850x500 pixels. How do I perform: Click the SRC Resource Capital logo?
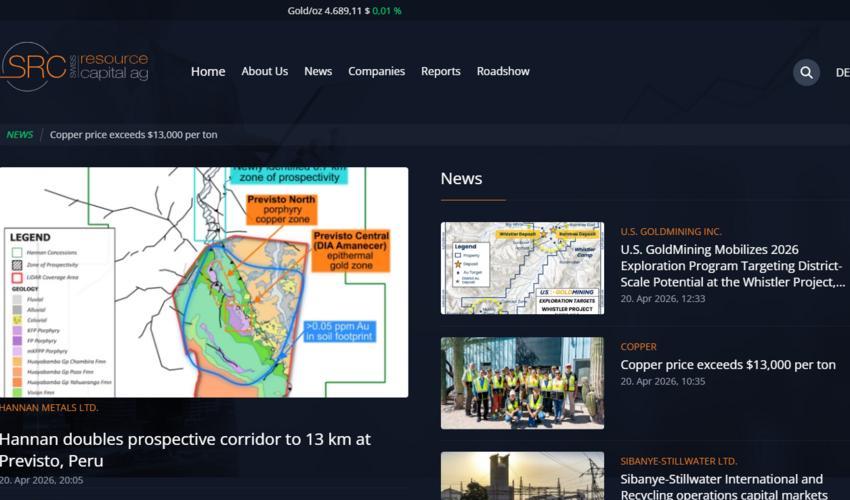[75, 67]
